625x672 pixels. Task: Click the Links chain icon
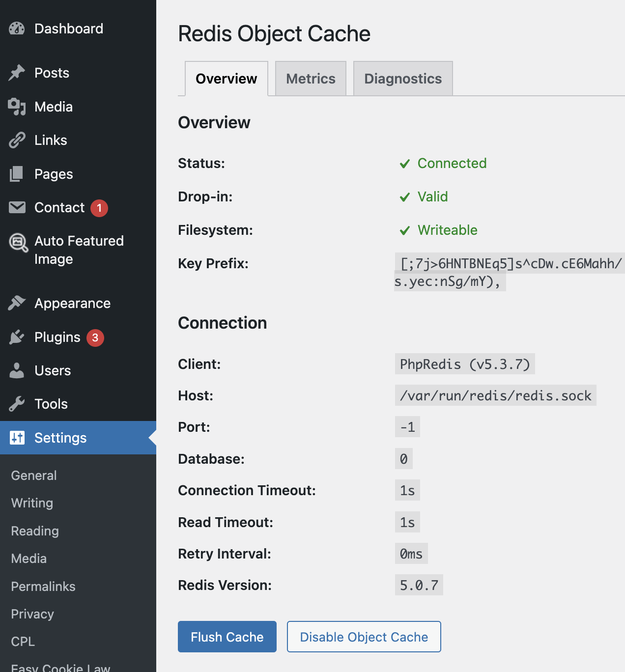tap(17, 140)
